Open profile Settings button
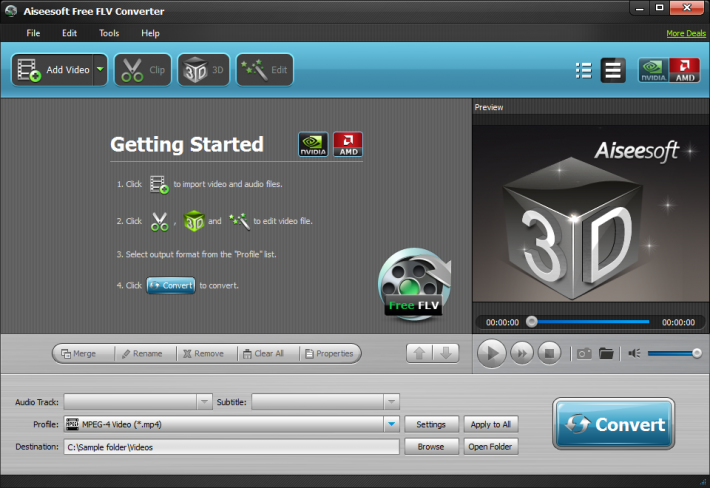Screen dimensions: 710x488 point(431,424)
